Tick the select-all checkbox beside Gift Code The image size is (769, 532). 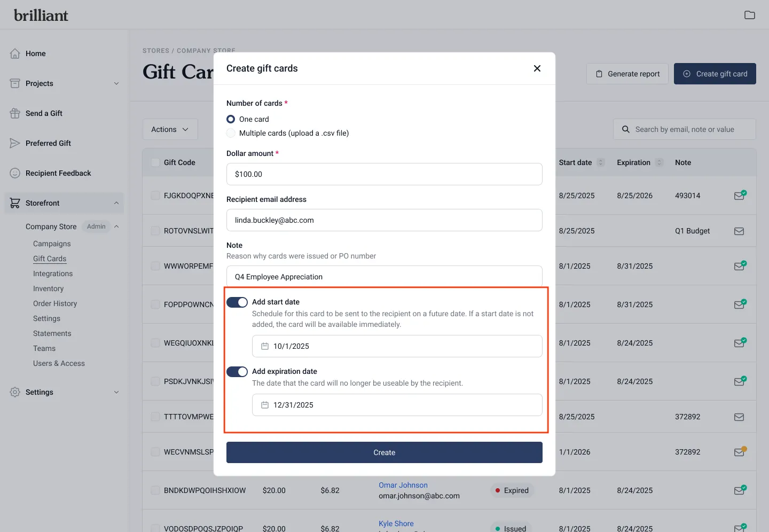155,162
